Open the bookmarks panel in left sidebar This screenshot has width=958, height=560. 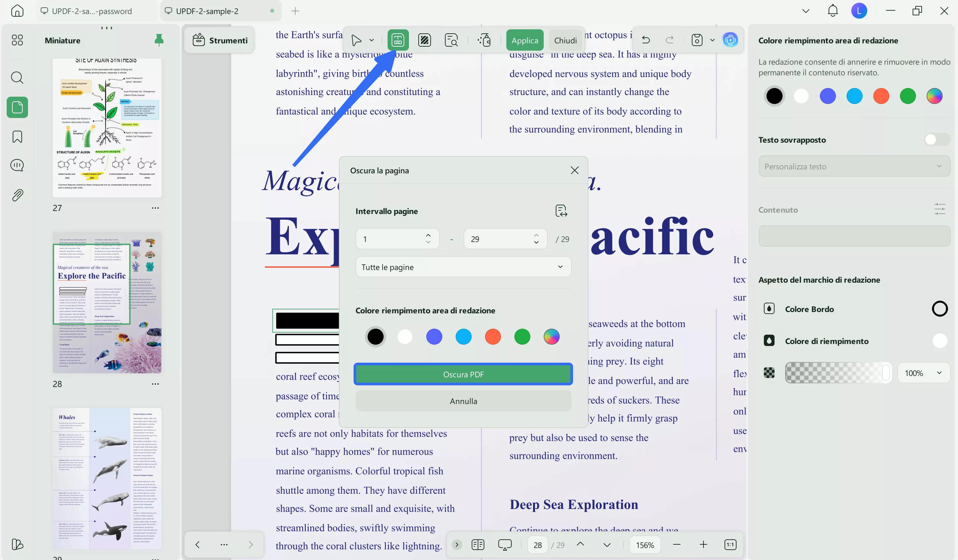pyautogui.click(x=17, y=137)
